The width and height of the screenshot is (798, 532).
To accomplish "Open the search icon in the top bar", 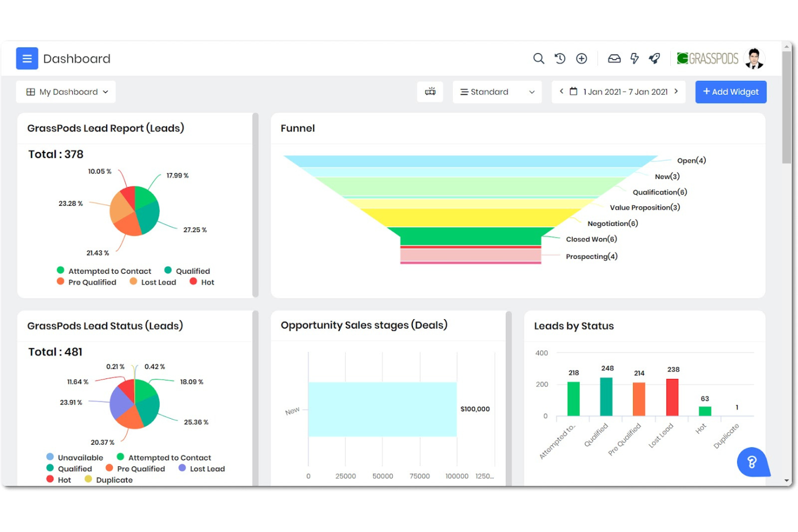I will pyautogui.click(x=538, y=58).
